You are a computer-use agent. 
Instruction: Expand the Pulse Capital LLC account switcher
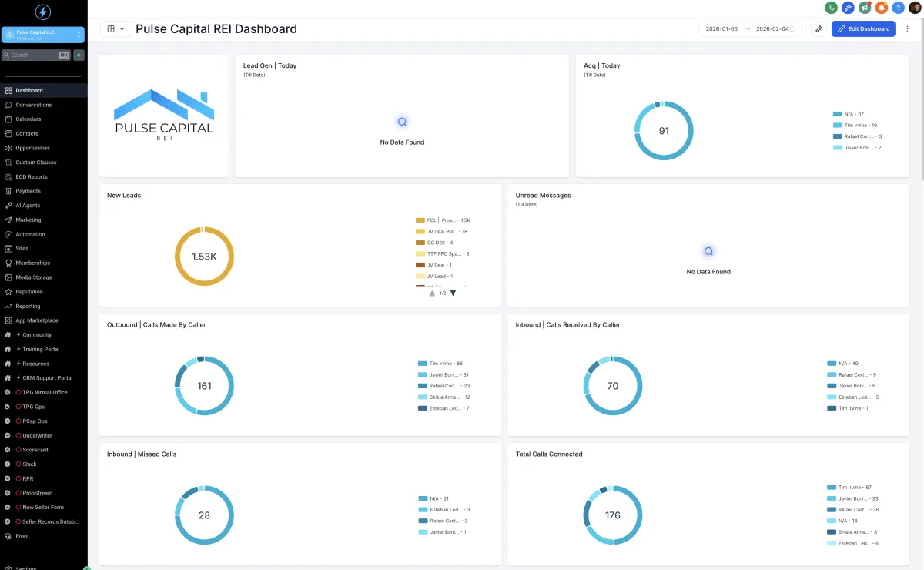(43, 35)
